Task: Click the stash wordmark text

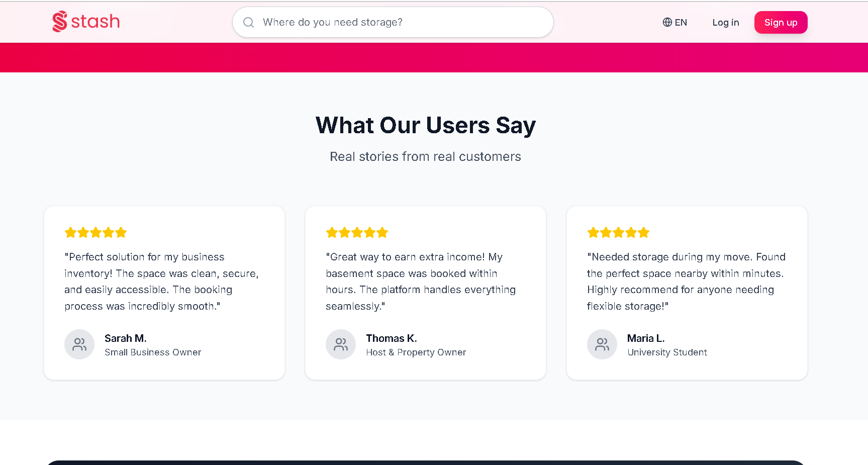Action: pos(95,22)
